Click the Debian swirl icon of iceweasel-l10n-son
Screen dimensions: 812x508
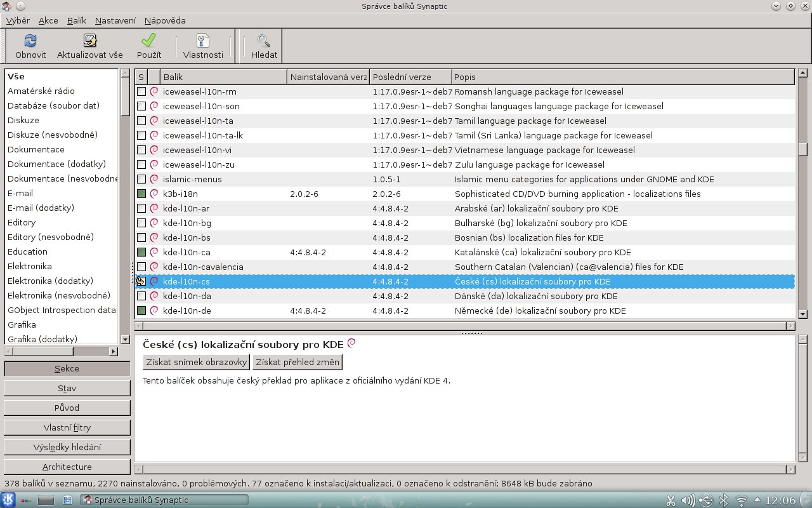[x=154, y=106]
